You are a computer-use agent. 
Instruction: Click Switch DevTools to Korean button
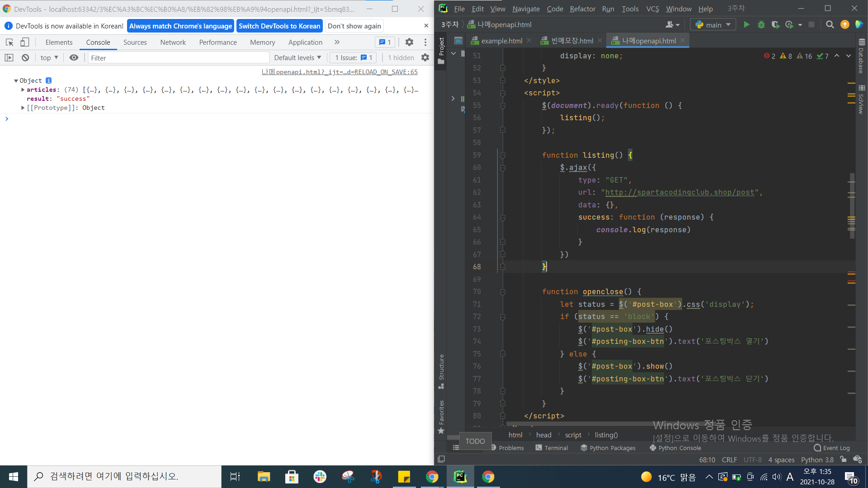tap(279, 26)
